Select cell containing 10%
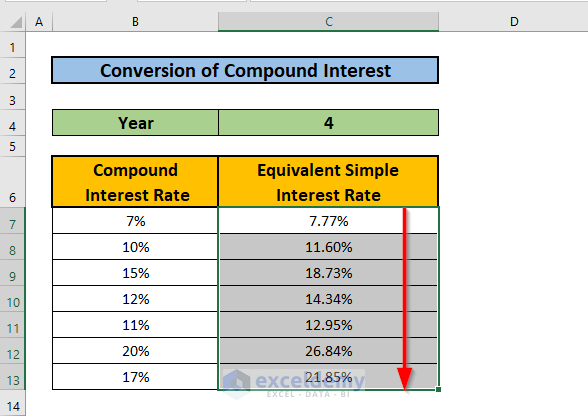This screenshot has height=416, width=588. click(135, 247)
